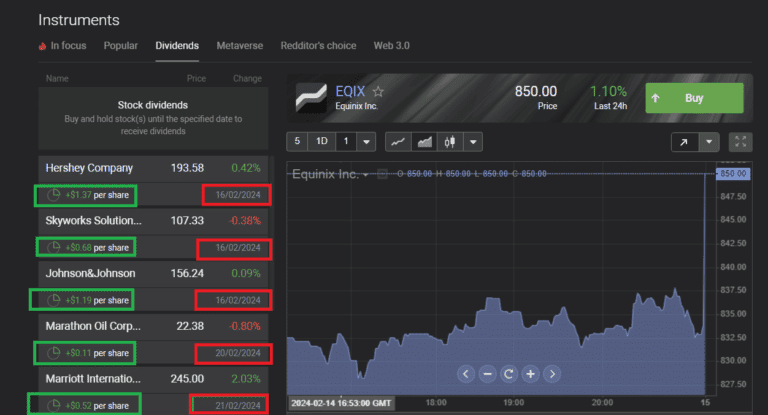Expand the Equinix Inc. chart legend dropdown

tap(367, 175)
